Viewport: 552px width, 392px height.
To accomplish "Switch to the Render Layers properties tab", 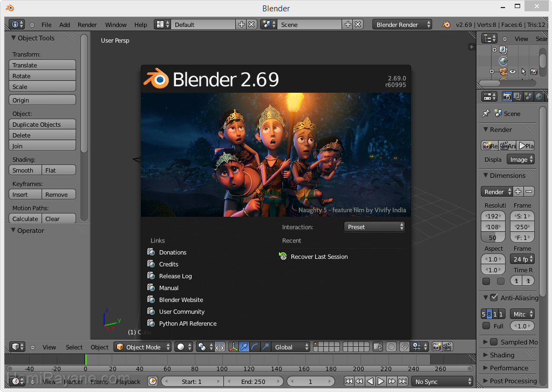I will [517, 97].
